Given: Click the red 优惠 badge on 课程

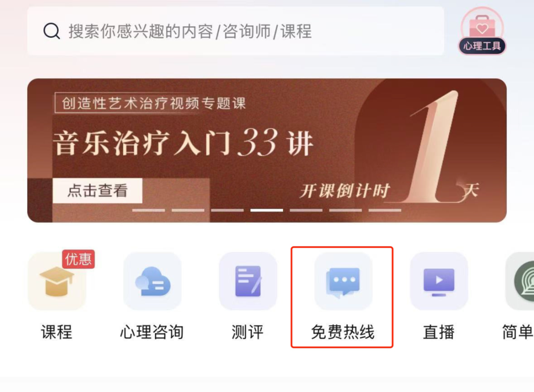Looking at the screenshot, I should [78, 259].
